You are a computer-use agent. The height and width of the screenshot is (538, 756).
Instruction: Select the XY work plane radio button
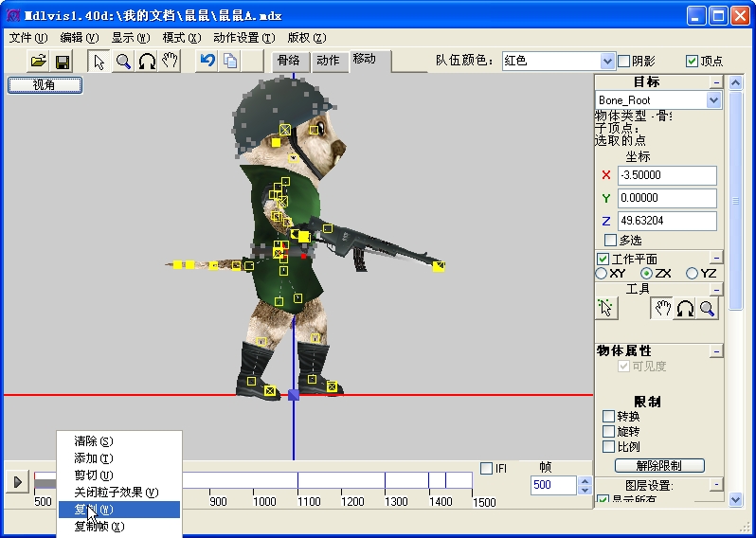(602, 274)
